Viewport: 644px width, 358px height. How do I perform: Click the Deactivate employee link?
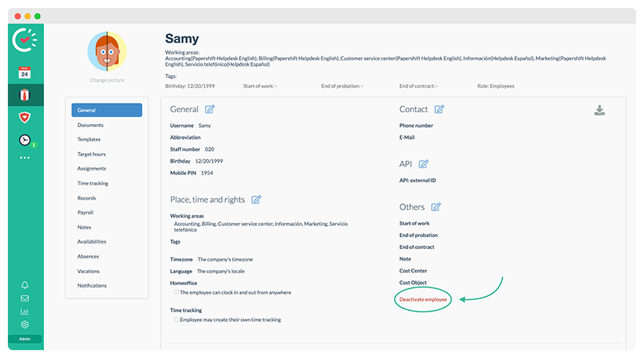(x=423, y=299)
